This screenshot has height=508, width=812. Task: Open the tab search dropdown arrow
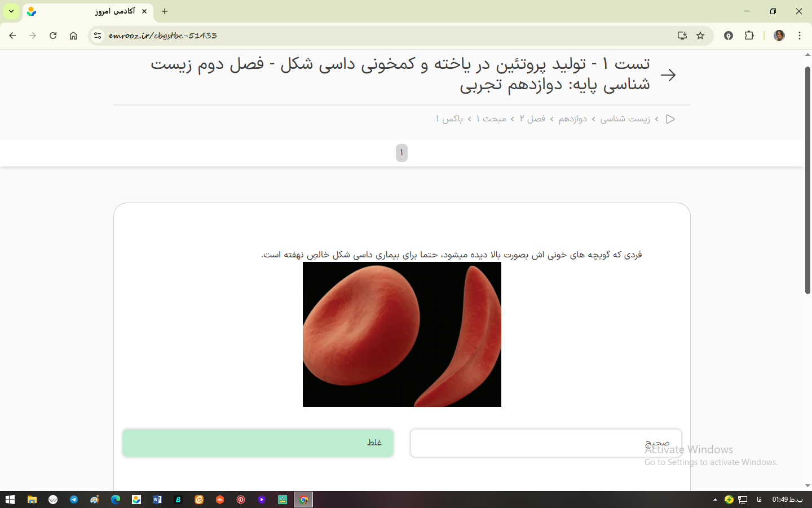11,11
